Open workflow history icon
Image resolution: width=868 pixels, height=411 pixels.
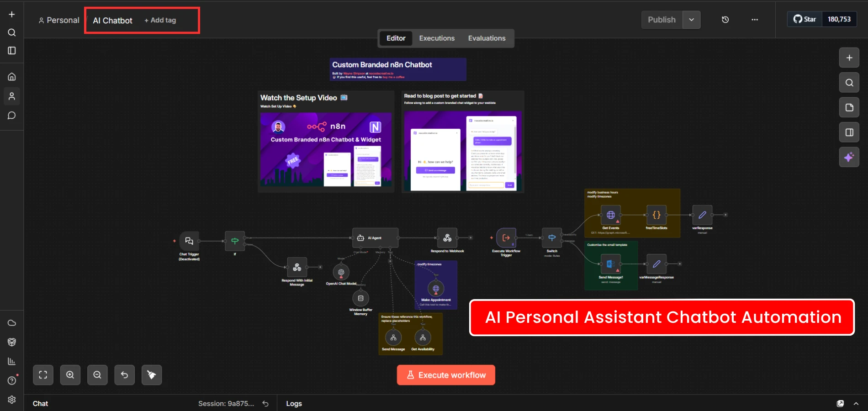(725, 20)
